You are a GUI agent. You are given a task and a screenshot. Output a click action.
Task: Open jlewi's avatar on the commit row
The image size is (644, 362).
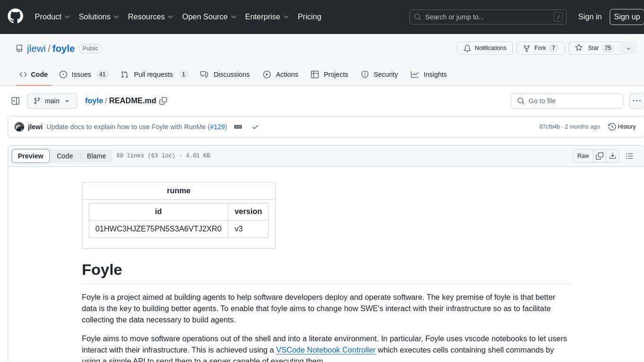(x=19, y=127)
